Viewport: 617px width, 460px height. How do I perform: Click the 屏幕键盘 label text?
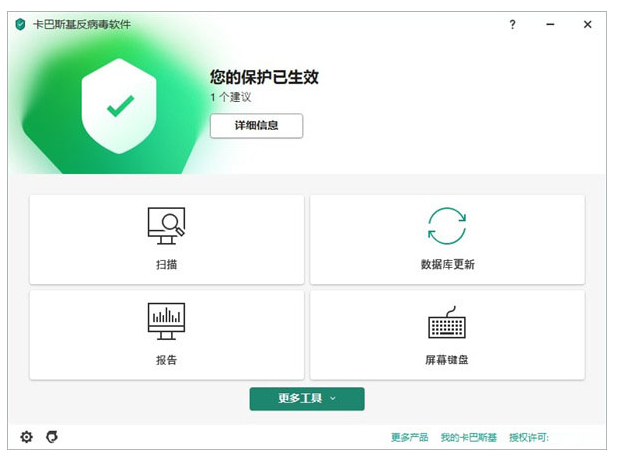click(447, 360)
